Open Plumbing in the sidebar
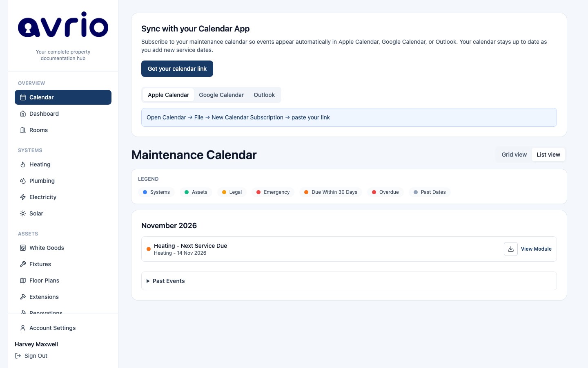Image resolution: width=588 pixels, height=368 pixels. (63, 181)
